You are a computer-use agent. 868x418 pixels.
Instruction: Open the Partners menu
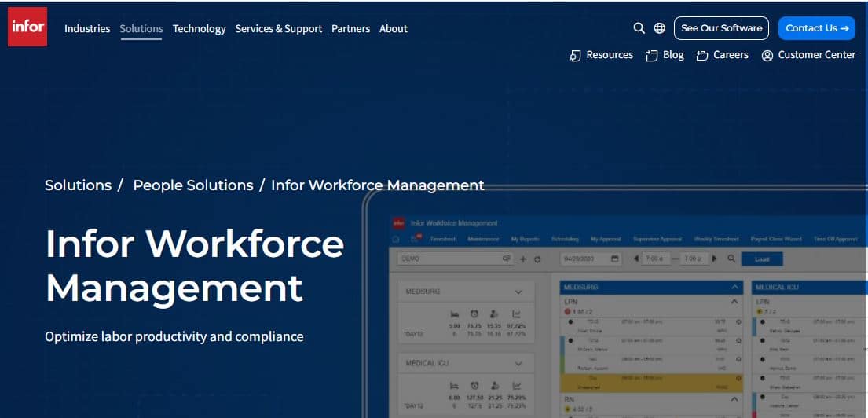pos(350,29)
